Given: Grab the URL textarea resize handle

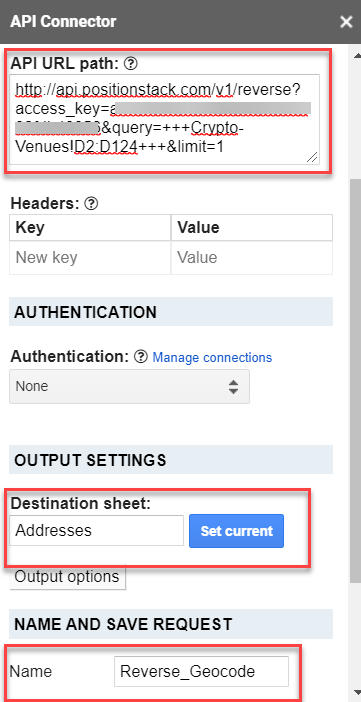Looking at the screenshot, I should [312, 157].
